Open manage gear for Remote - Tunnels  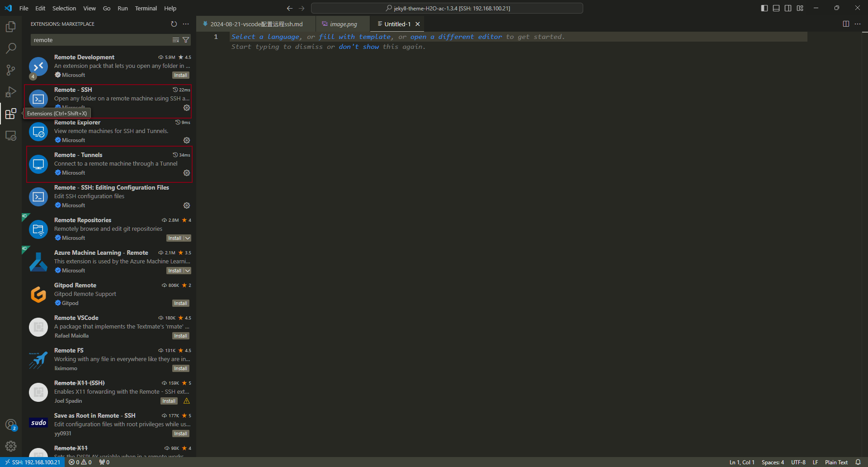187,173
